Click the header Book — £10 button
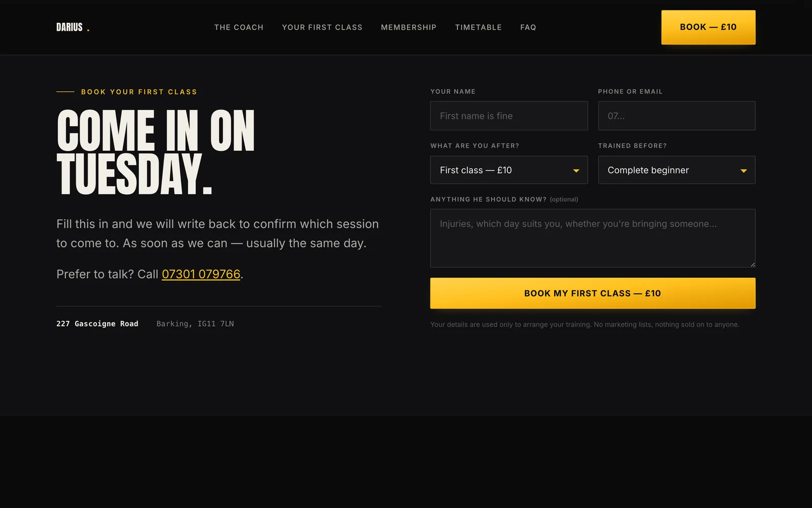Image resolution: width=812 pixels, height=508 pixels. point(708,27)
